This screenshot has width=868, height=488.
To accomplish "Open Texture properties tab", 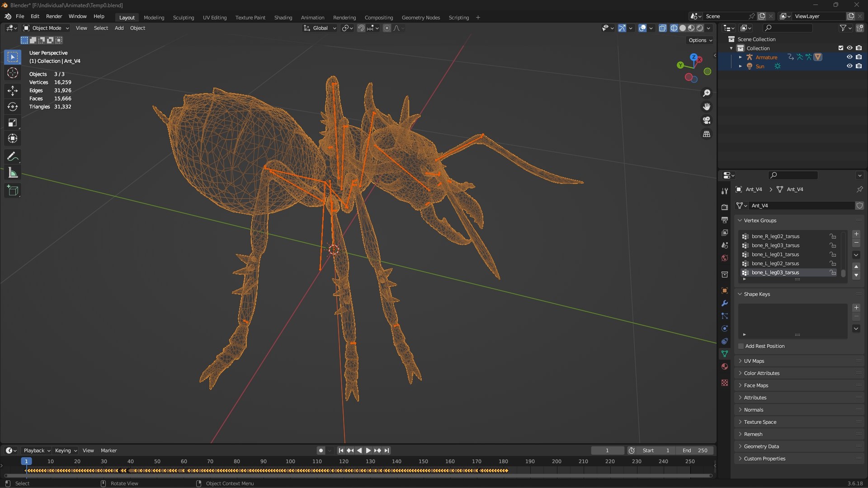I will (x=725, y=383).
